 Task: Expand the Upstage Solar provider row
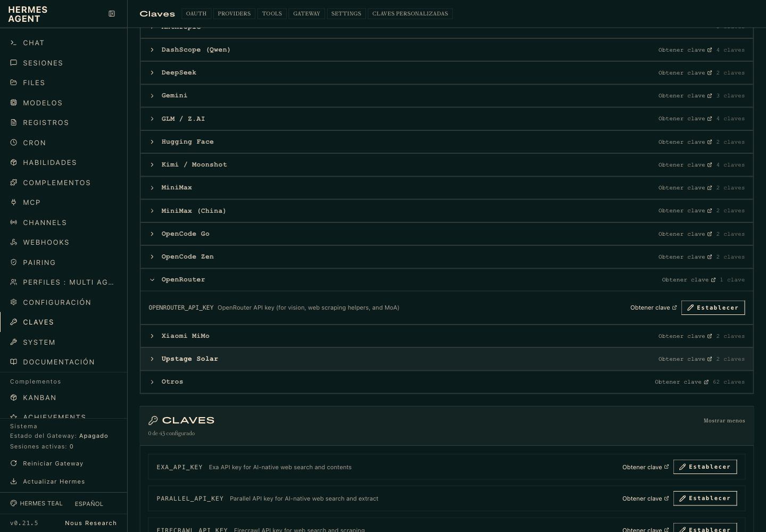point(446,359)
